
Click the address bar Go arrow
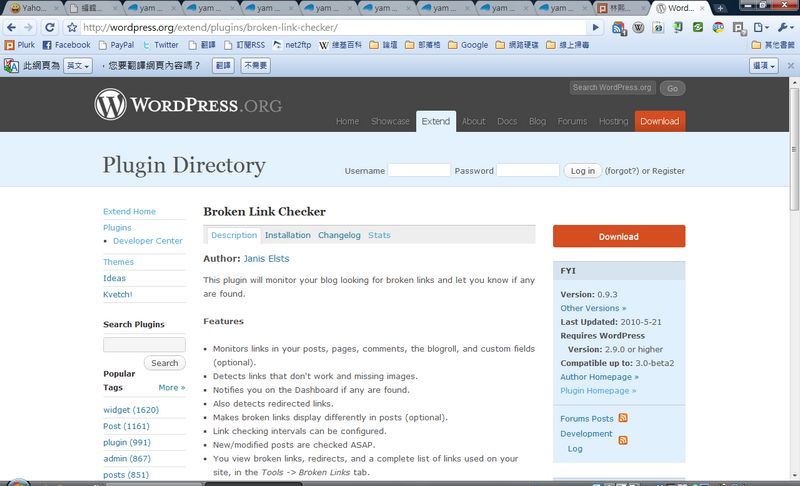coord(595,28)
